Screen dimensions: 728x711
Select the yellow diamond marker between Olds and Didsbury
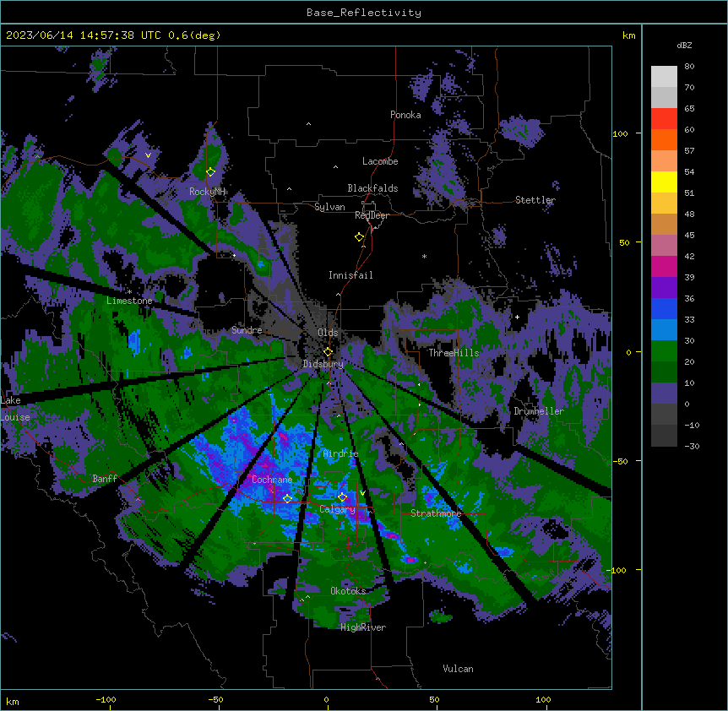click(x=328, y=351)
